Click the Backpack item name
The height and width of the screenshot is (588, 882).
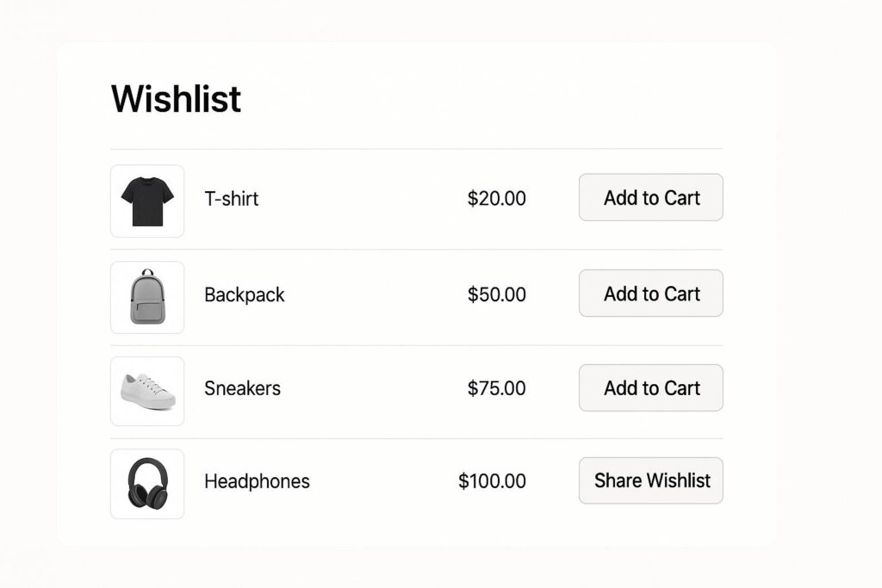[x=244, y=294]
